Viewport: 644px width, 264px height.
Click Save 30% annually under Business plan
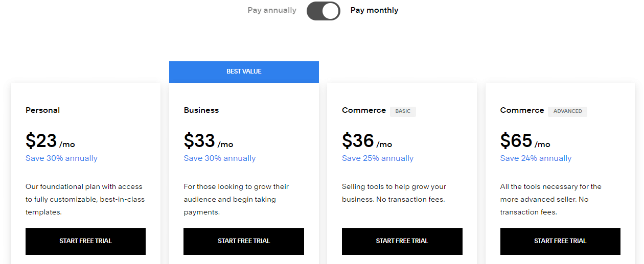point(220,158)
